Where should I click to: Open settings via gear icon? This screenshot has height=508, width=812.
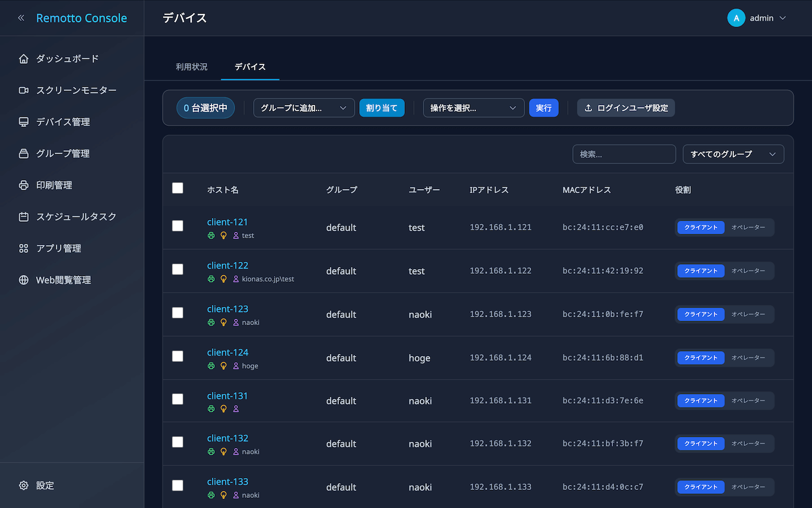pyautogui.click(x=24, y=485)
